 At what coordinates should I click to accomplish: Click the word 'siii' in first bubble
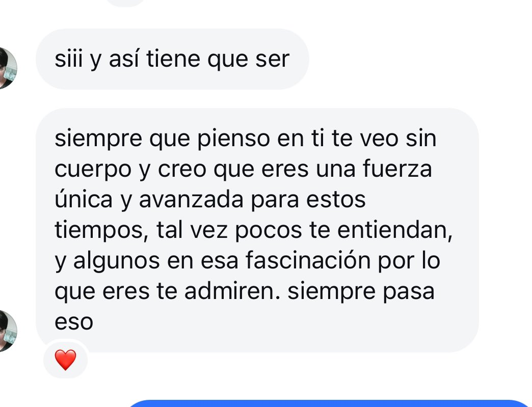68,59
